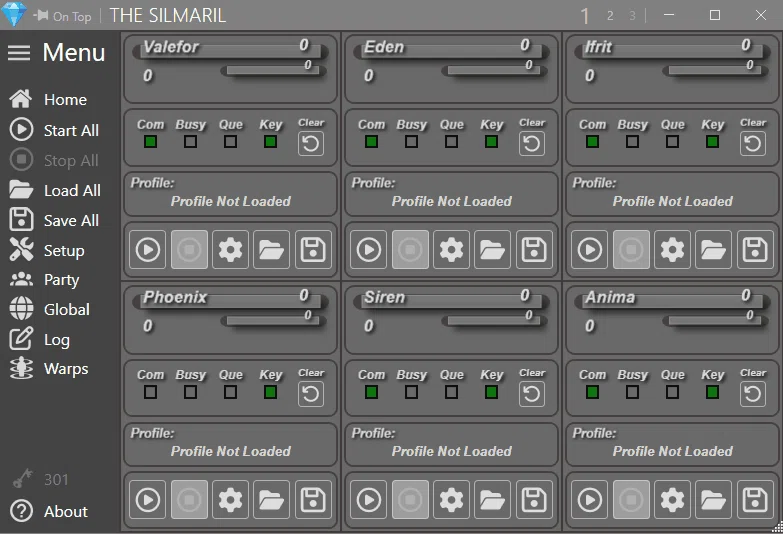
Task: Toggle Valefor Busy indicator box
Action: 190,142
